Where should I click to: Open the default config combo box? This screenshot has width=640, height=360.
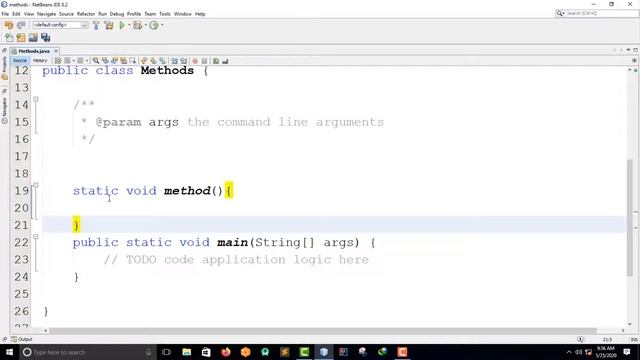(x=60, y=25)
